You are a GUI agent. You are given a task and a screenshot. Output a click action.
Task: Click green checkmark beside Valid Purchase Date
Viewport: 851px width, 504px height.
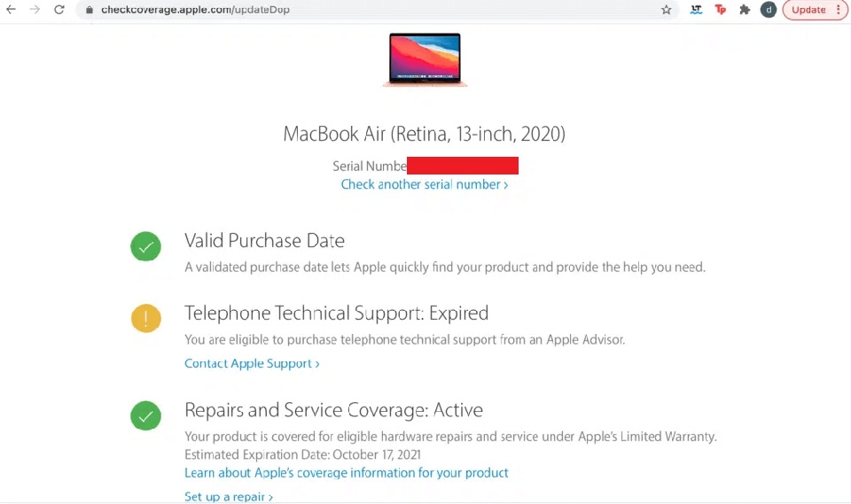[145, 246]
